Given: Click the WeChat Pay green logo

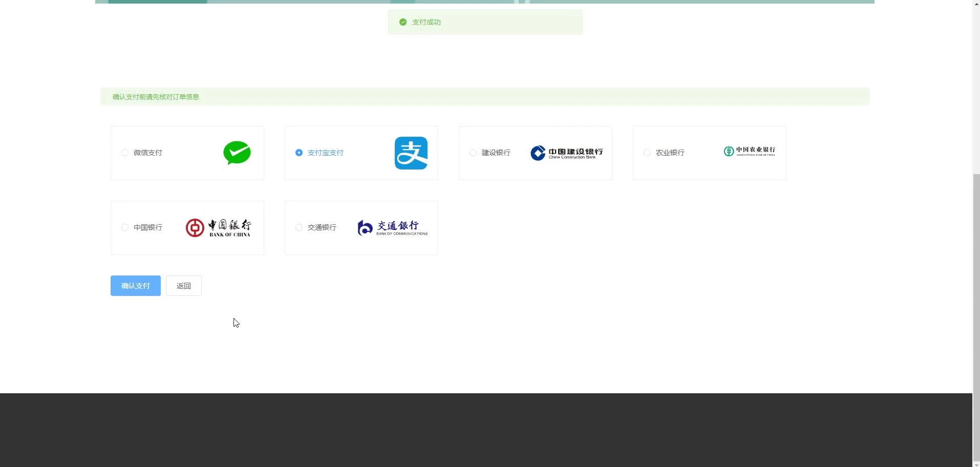Looking at the screenshot, I should pos(237,153).
